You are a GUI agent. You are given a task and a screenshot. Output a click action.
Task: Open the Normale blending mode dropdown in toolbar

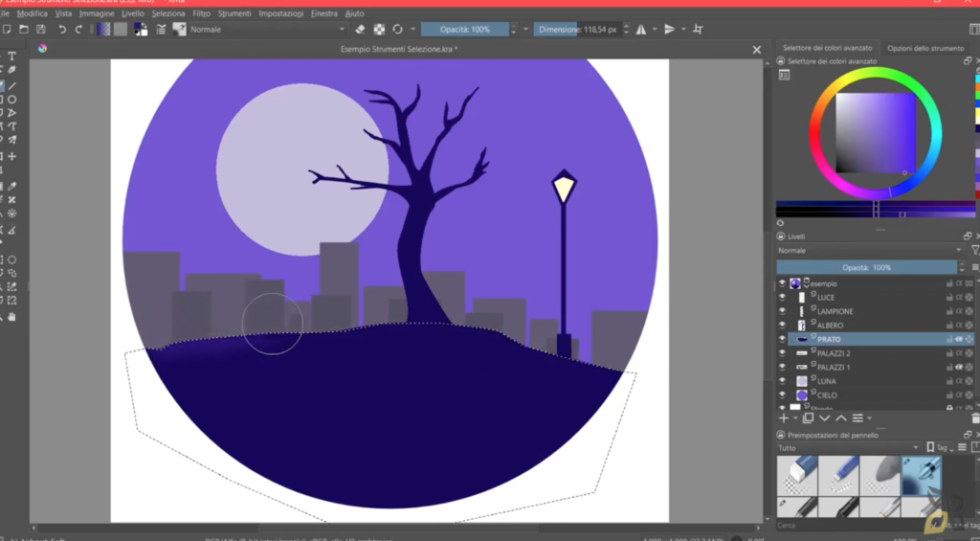click(x=268, y=30)
